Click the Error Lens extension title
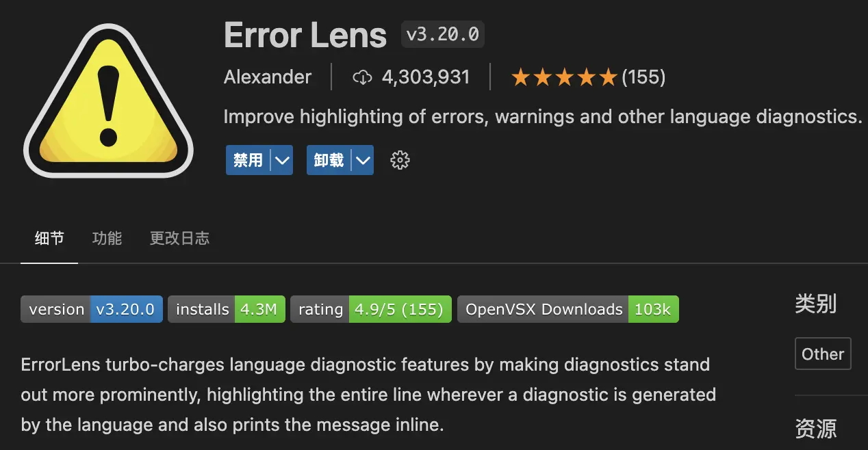868x450 pixels. 305,34
